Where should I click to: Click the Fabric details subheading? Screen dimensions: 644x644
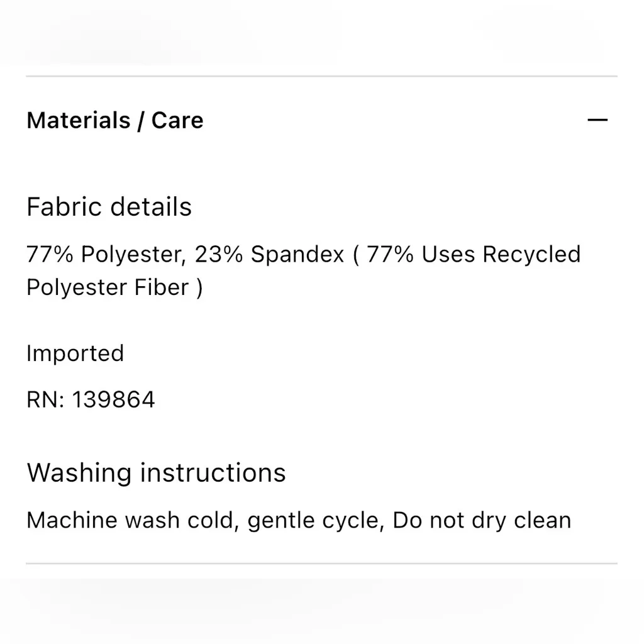(x=109, y=207)
